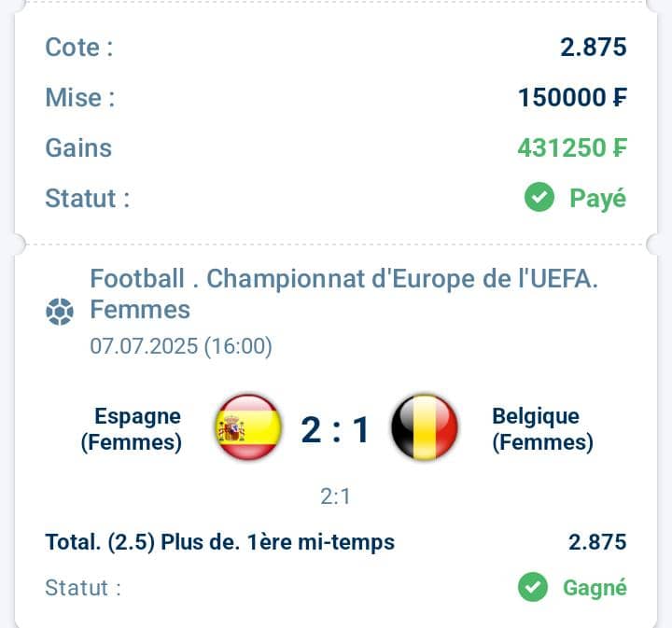Click the Mise amount 150000 F
The height and width of the screenshot is (628, 672).
click(x=572, y=97)
